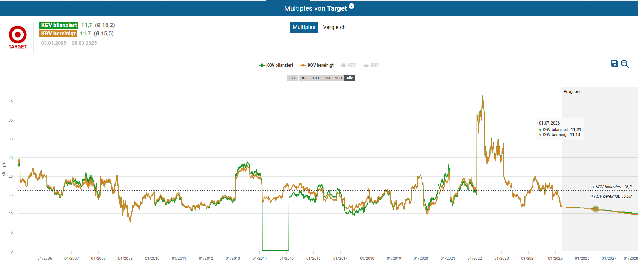Click the green KGV bilanziert badge
The width and height of the screenshot is (644, 265).
click(x=59, y=25)
